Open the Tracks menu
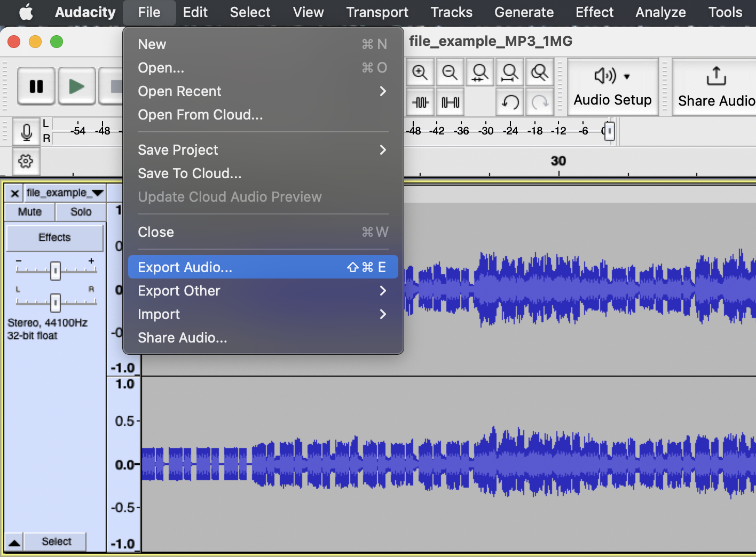Screen dimensions: 756x557 pos(451,12)
